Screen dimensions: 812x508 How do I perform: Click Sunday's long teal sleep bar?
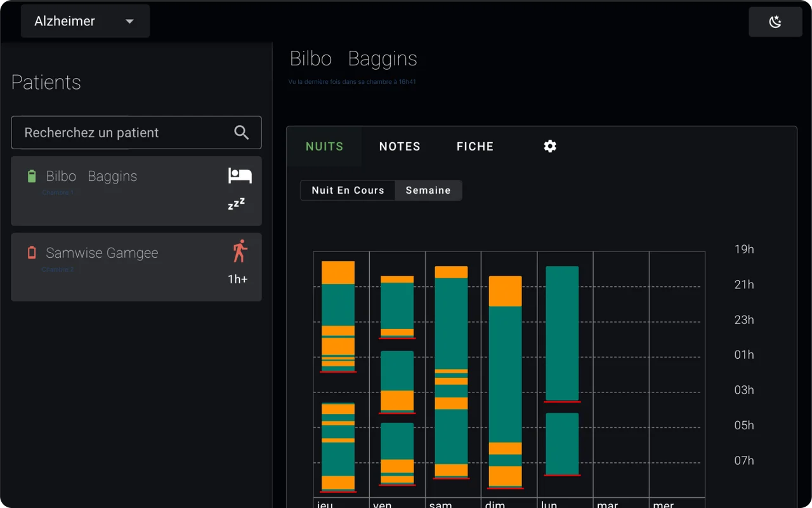coord(505,375)
